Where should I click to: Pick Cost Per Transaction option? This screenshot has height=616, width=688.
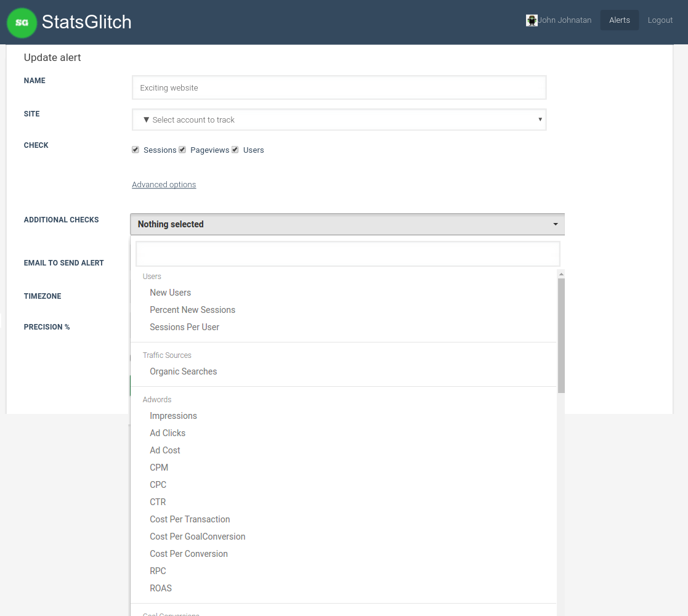click(x=190, y=519)
